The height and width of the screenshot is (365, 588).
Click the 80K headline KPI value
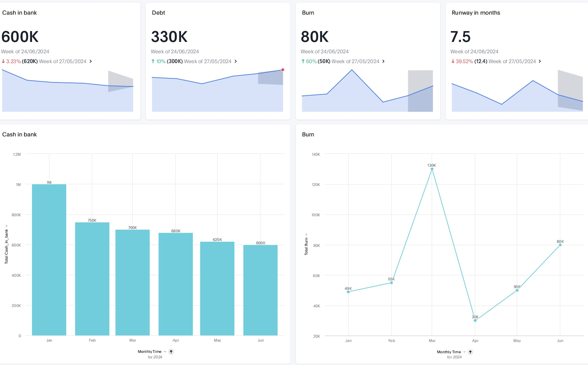pyautogui.click(x=315, y=37)
